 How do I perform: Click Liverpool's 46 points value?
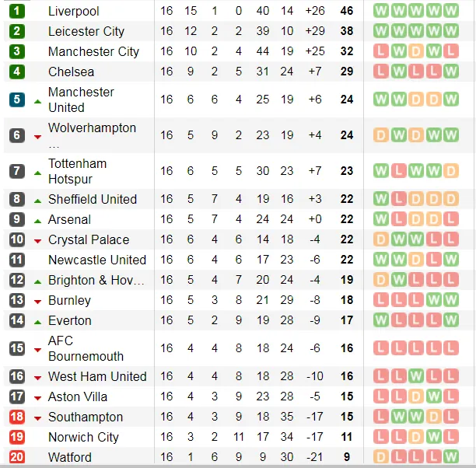point(346,11)
